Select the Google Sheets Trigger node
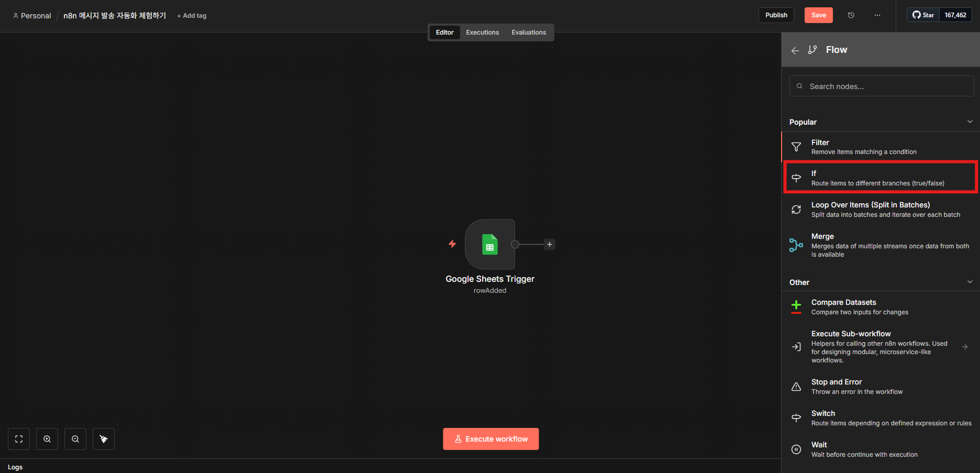This screenshot has width=980, height=473. (x=490, y=245)
